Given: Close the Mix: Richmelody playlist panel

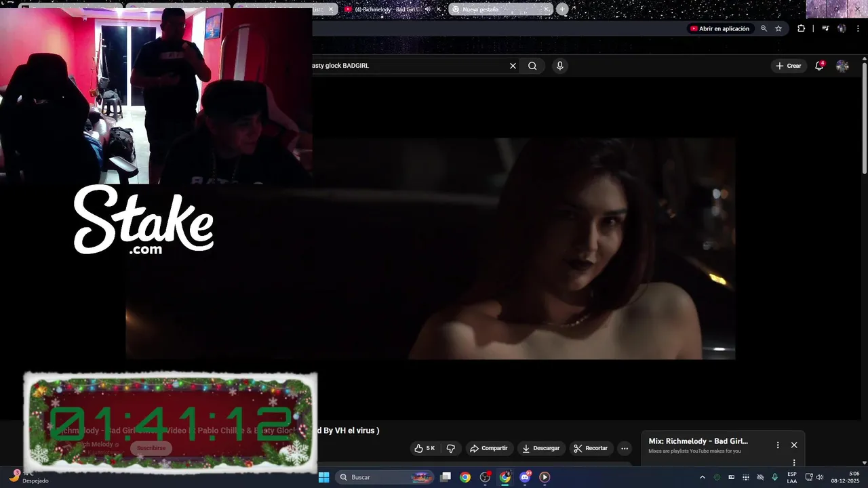Looking at the screenshot, I should (794, 445).
